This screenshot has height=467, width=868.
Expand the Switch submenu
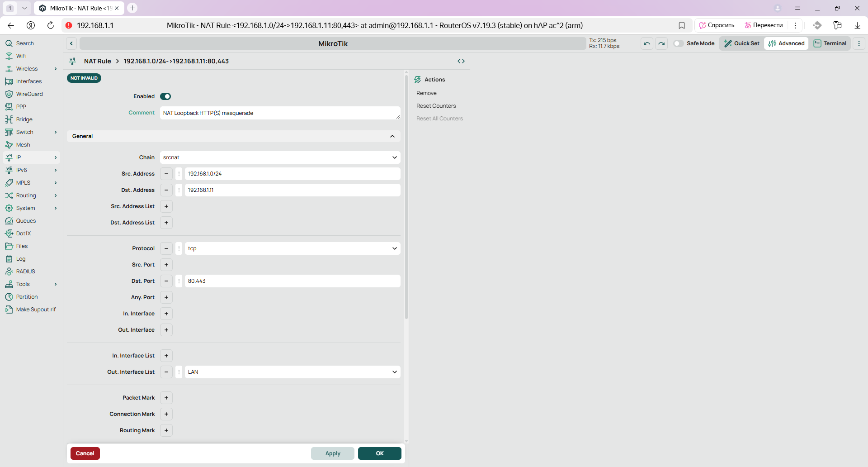pos(56,132)
